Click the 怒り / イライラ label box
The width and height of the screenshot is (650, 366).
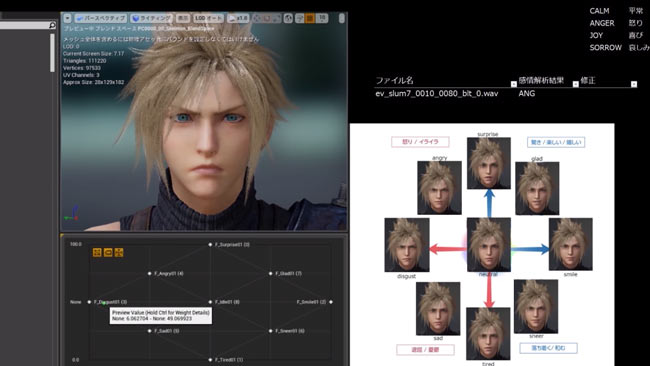click(x=420, y=142)
